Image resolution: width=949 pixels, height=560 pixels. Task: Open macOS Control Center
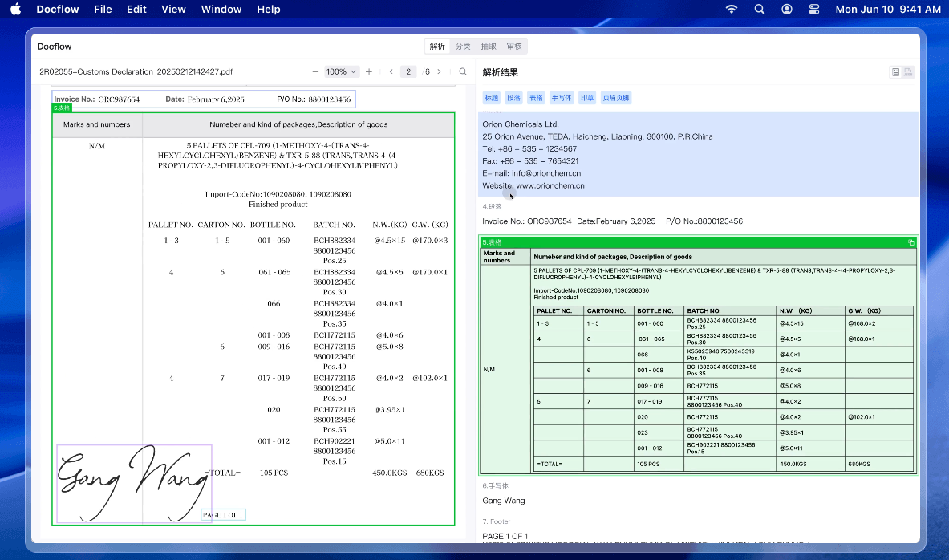tap(814, 10)
